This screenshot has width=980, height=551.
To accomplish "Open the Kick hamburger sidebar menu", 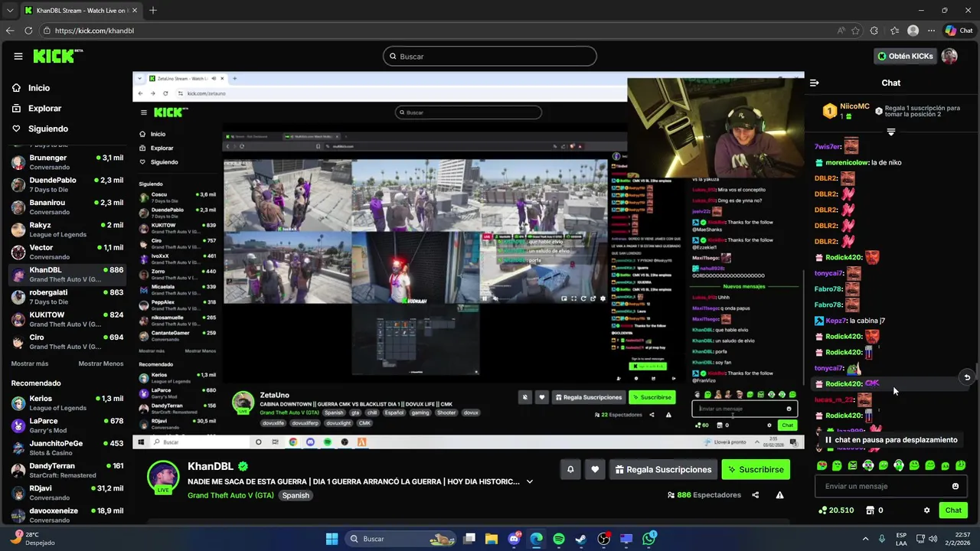I will [18, 56].
